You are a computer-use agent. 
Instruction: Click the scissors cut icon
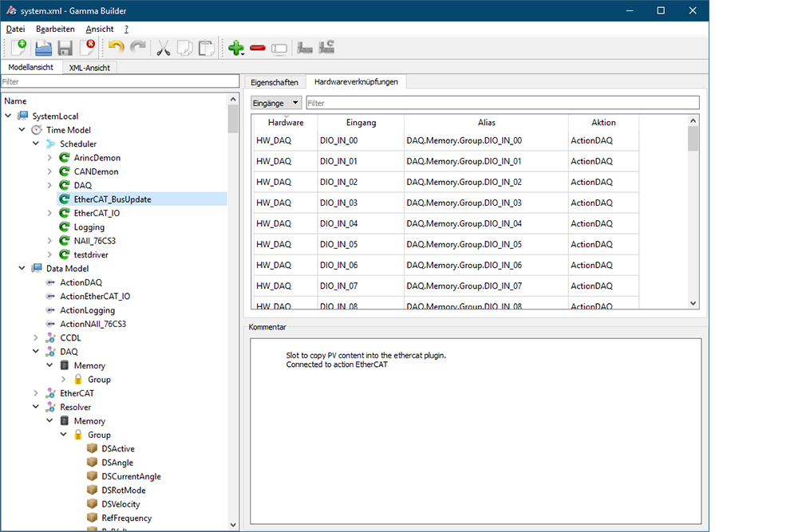click(x=164, y=48)
